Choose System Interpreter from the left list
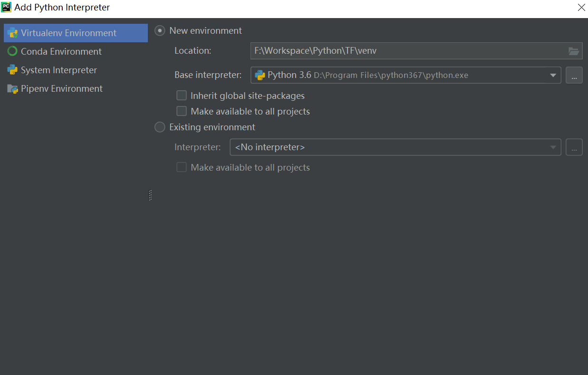Image resolution: width=588 pixels, height=375 pixels. click(58, 70)
